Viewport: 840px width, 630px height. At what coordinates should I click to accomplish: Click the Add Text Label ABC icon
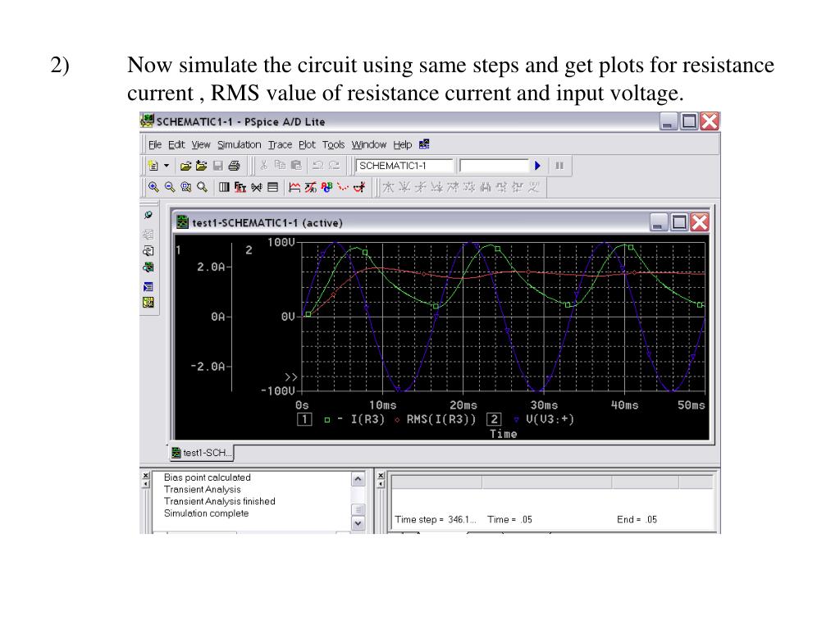click(x=326, y=187)
